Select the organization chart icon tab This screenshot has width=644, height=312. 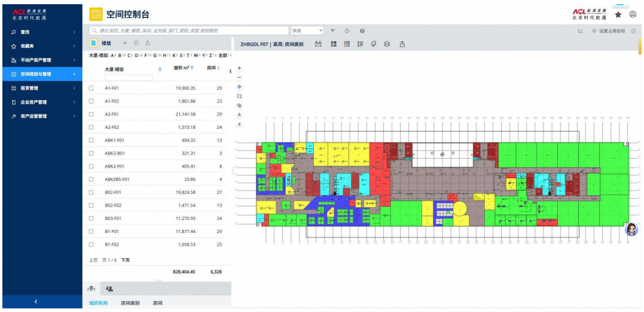(x=91, y=289)
